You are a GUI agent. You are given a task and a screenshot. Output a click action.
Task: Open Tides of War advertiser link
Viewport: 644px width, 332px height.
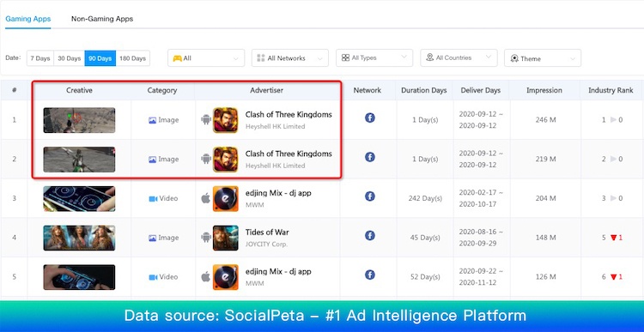pyautogui.click(x=267, y=232)
